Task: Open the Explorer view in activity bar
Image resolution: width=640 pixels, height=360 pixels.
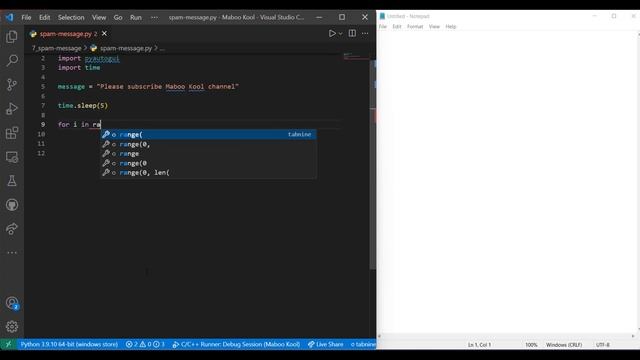Action: 12,37
